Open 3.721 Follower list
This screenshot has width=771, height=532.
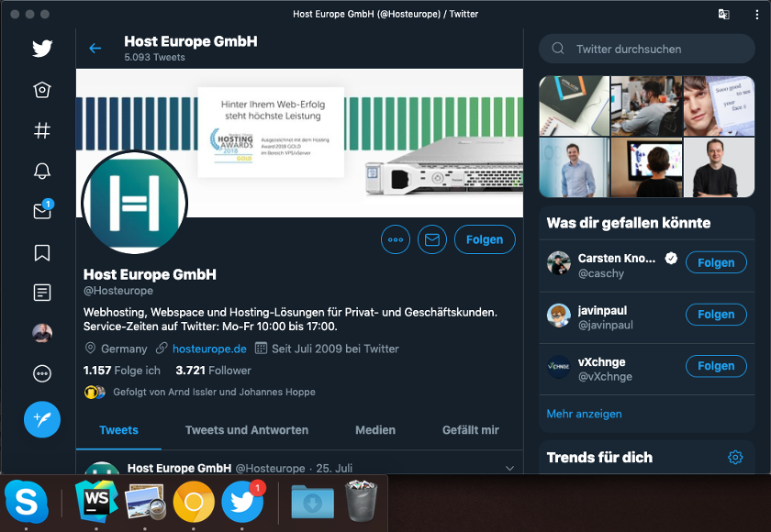tap(213, 371)
